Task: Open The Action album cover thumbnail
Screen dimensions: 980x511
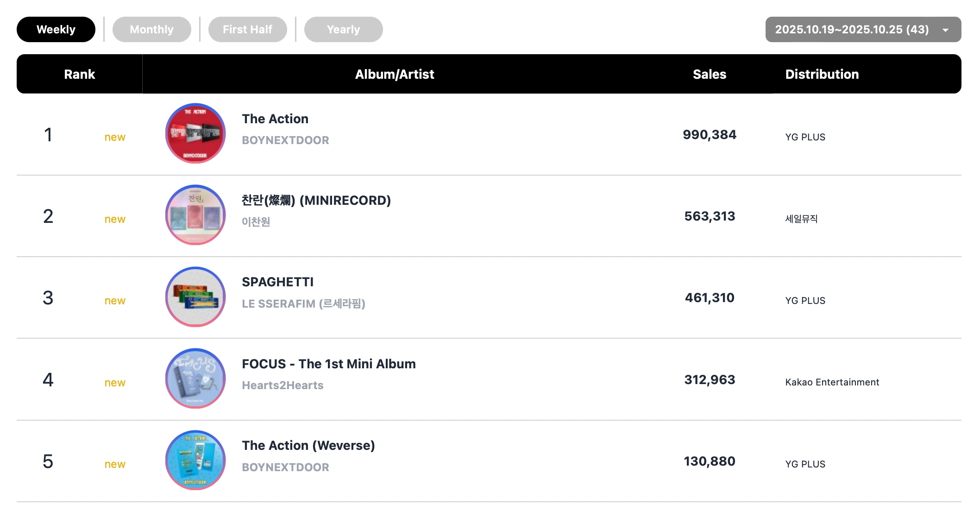Action: (195, 133)
